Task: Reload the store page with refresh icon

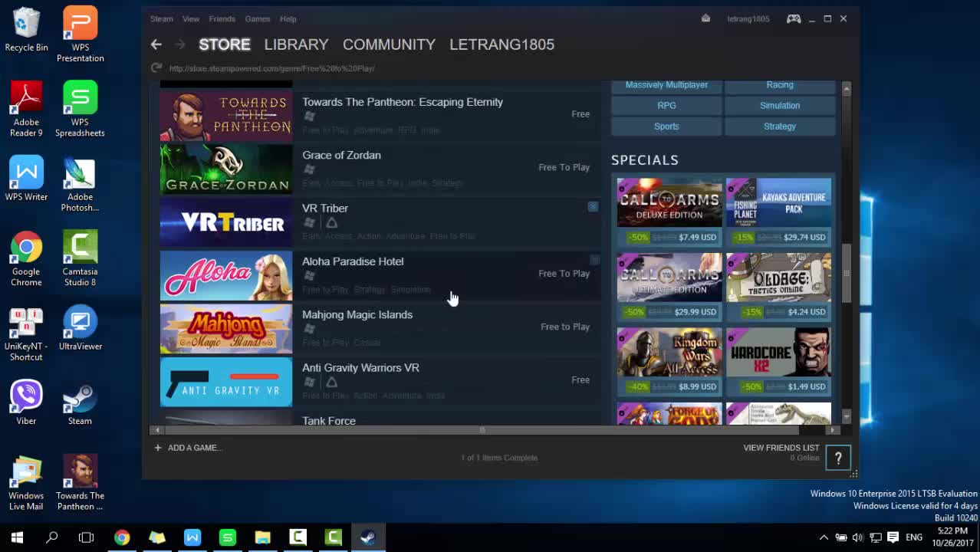Action: 156,68
